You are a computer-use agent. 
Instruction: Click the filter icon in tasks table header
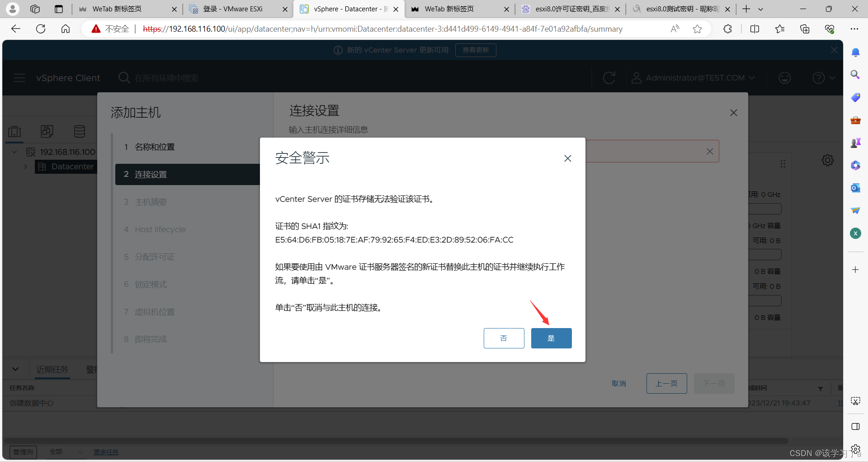(821, 388)
